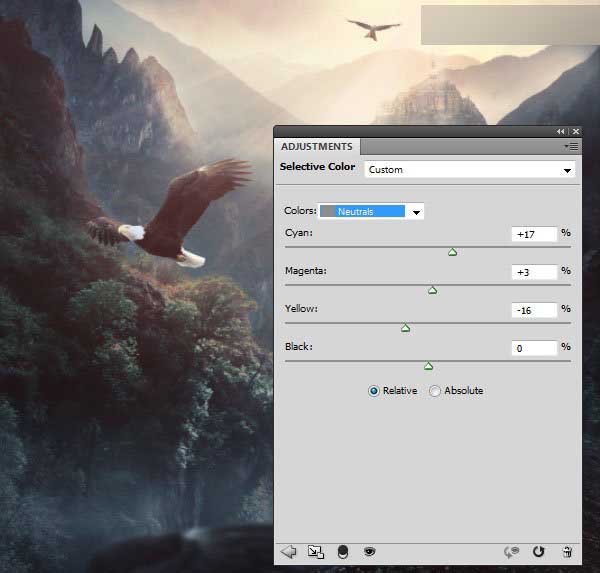
Task: Click the Yellow label
Action: tap(301, 309)
